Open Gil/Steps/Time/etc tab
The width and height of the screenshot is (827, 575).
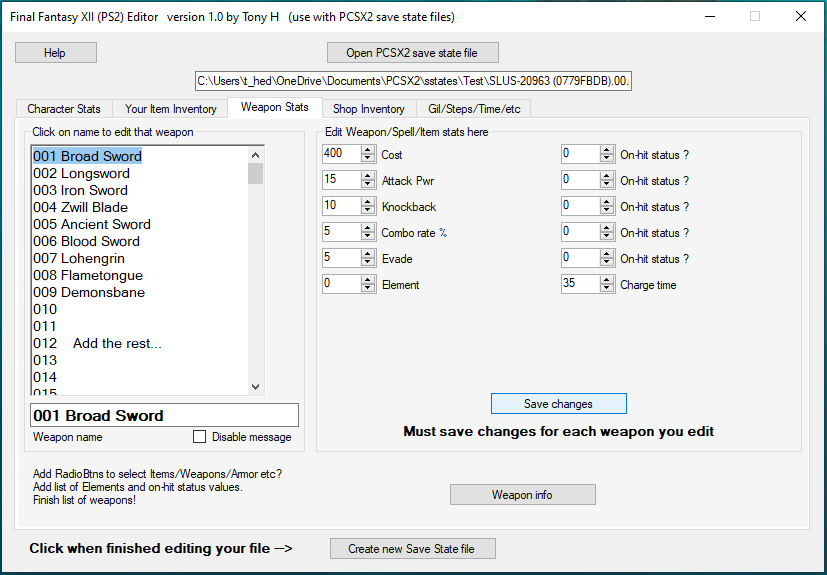point(474,109)
